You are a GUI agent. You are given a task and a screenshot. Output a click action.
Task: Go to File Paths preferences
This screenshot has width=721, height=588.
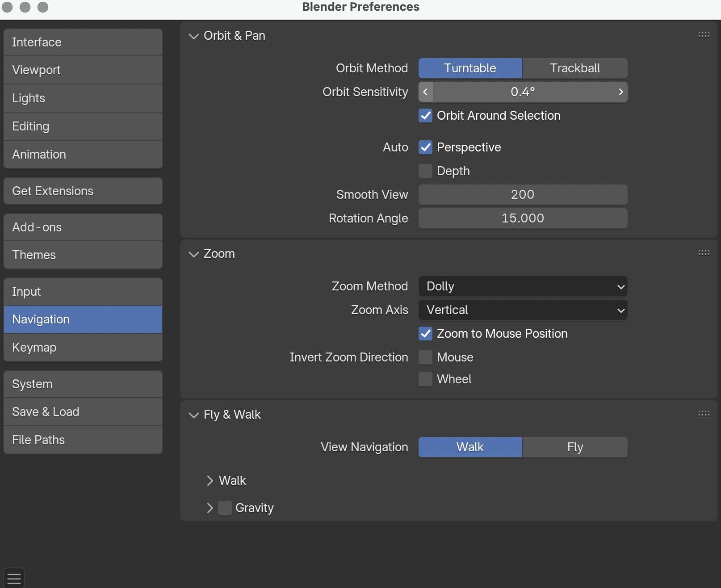click(x=83, y=440)
